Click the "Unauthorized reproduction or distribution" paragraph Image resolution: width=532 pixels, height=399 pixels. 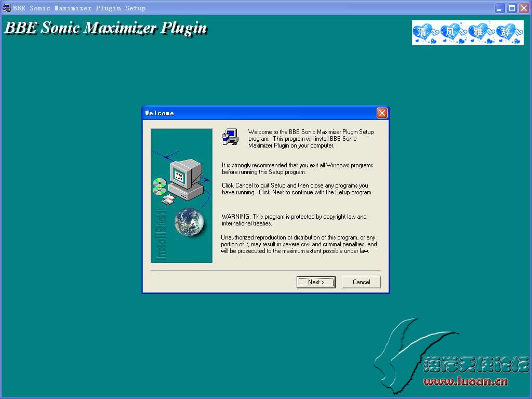pos(299,244)
